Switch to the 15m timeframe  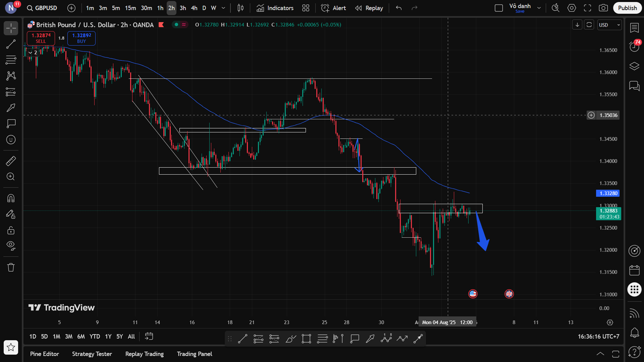130,8
